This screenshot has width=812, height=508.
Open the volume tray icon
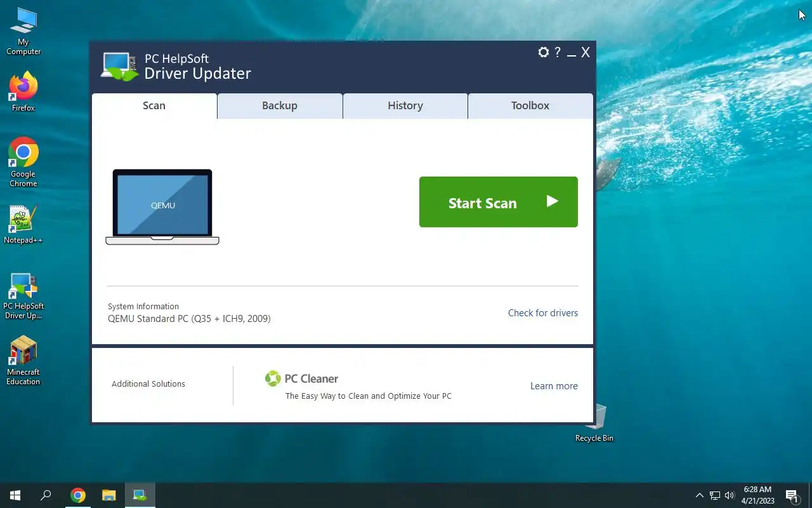point(730,495)
